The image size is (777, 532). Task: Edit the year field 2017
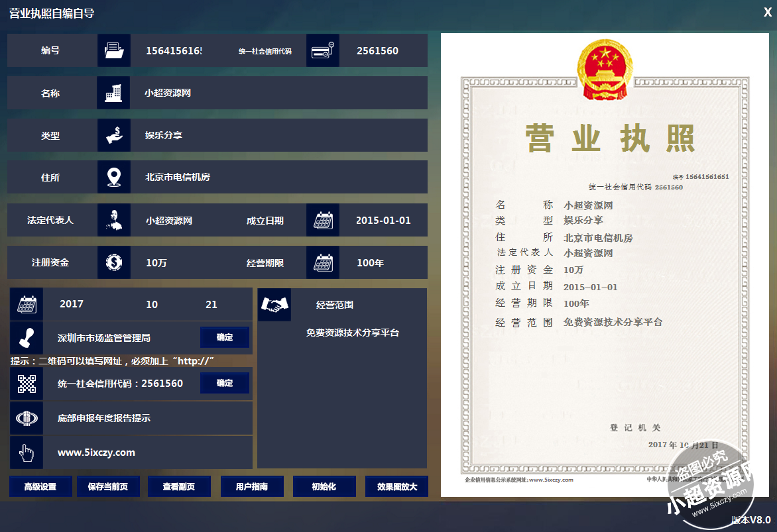pyautogui.click(x=72, y=304)
